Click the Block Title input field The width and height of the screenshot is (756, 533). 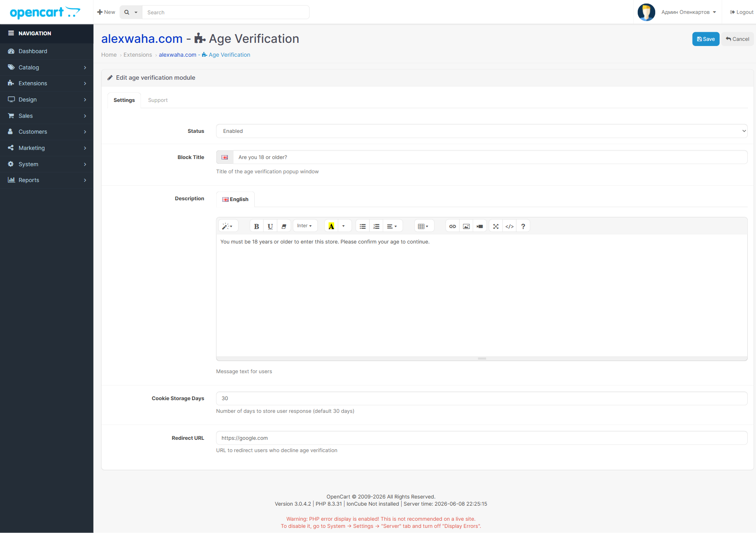coord(490,157)
